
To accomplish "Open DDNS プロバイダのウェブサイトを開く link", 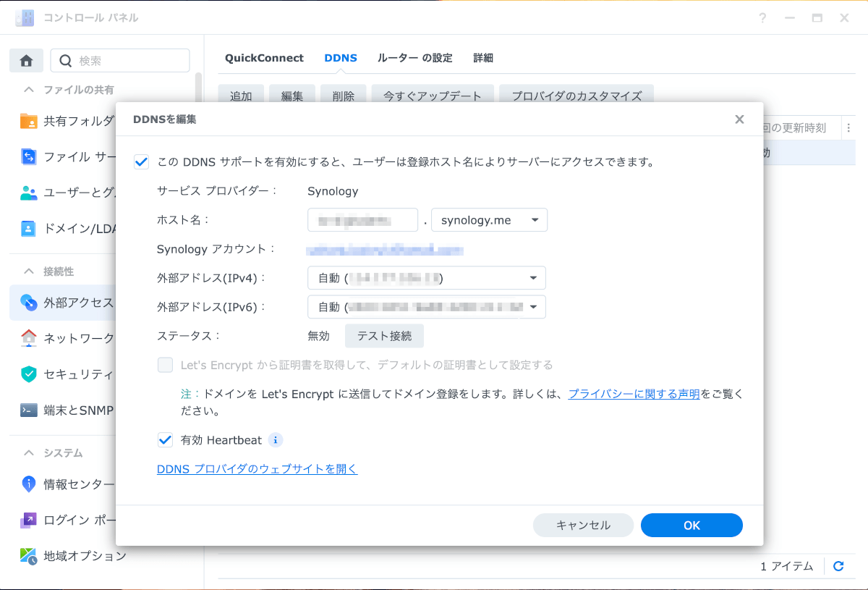I will 258,469.
